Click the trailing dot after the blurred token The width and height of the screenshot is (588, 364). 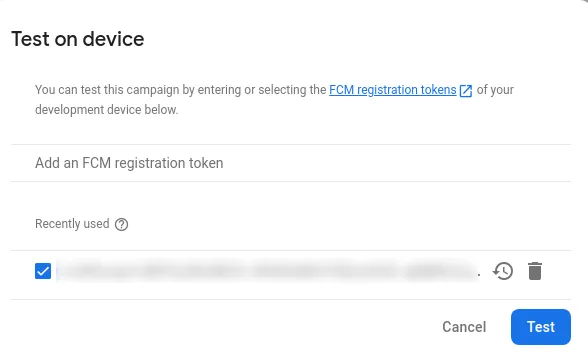click(479, 275)
